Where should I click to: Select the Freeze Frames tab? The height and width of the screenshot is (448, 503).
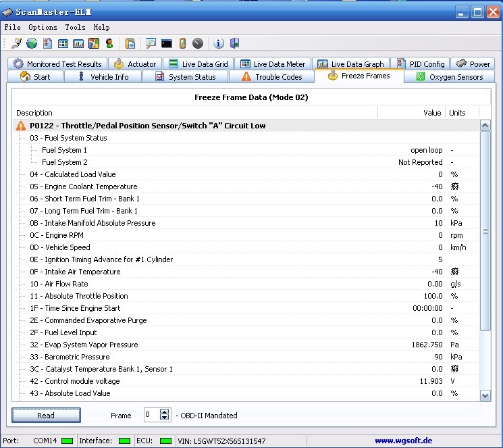coord(359,76)
